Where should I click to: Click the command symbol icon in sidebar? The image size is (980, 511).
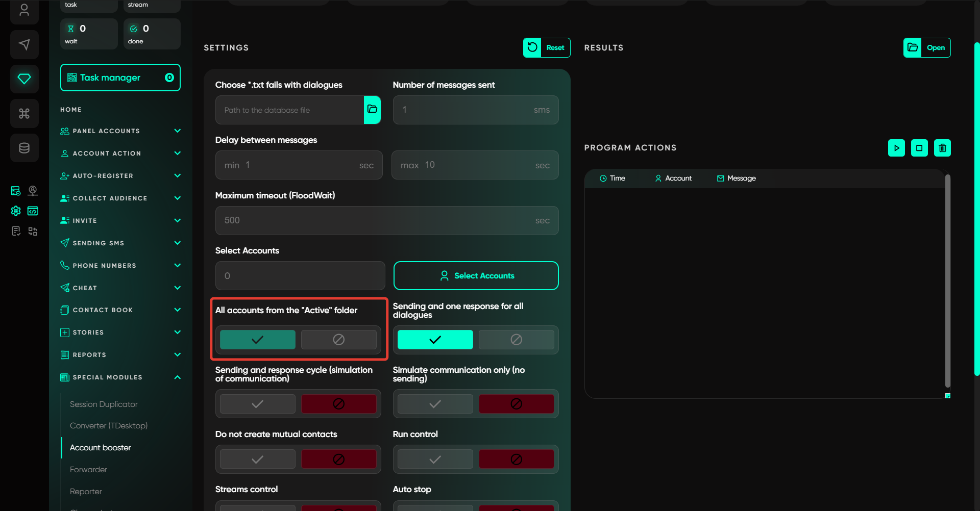pos(24,113)
